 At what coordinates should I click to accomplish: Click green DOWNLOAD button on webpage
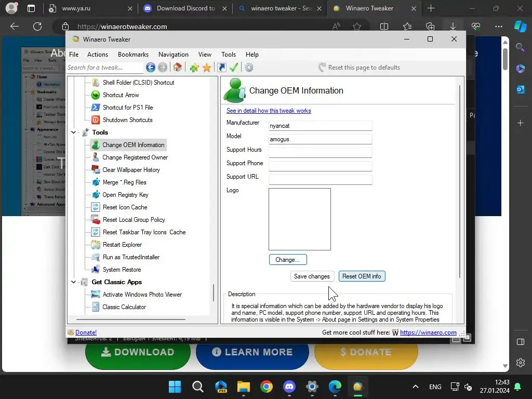(x=138, y=353)
